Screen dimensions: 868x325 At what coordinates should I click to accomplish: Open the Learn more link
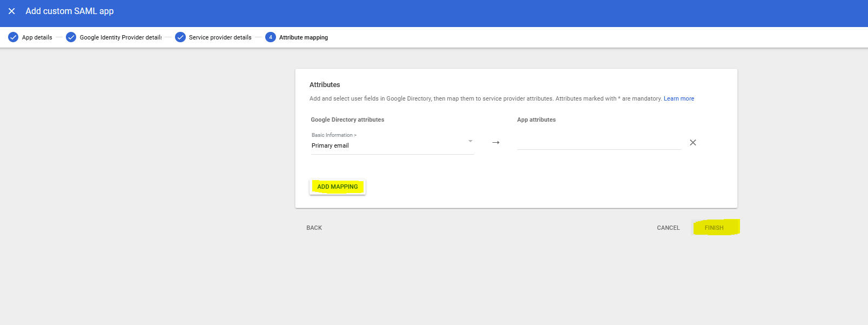click(x=678, y=98)
